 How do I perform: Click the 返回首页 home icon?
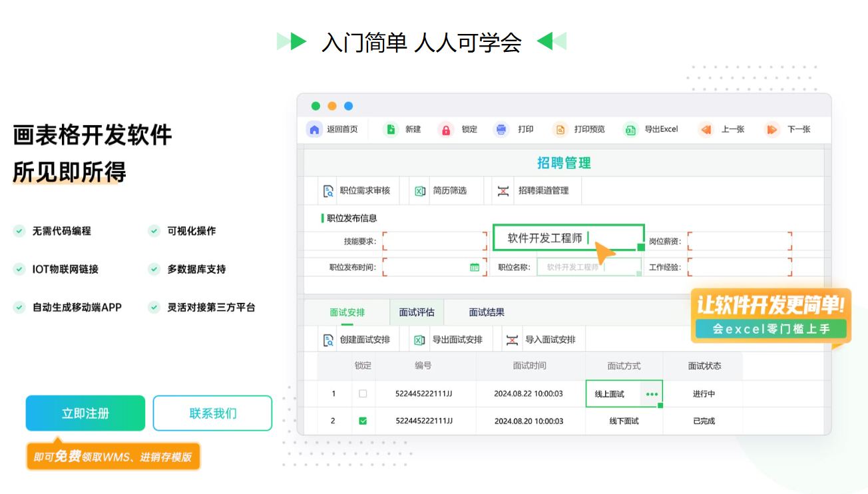tap(313, 129)
